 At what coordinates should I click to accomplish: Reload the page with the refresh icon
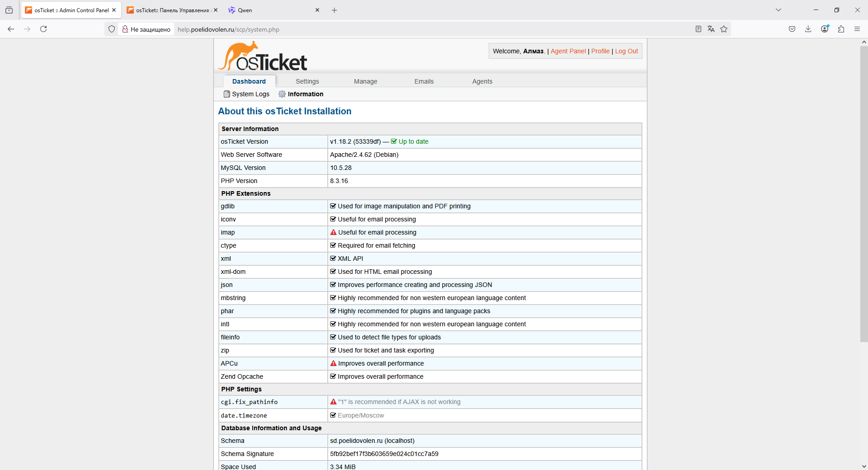(x=43, y=29)
